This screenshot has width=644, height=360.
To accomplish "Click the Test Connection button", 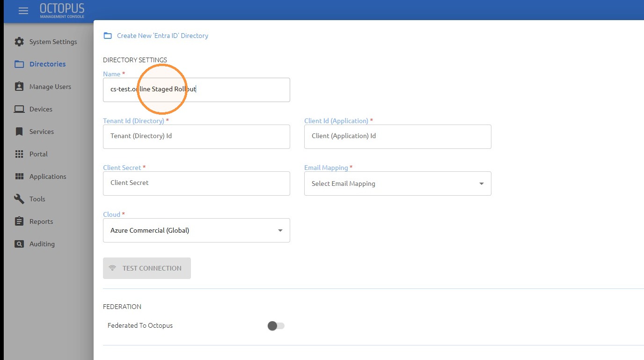I will click(x=147, y=268).
